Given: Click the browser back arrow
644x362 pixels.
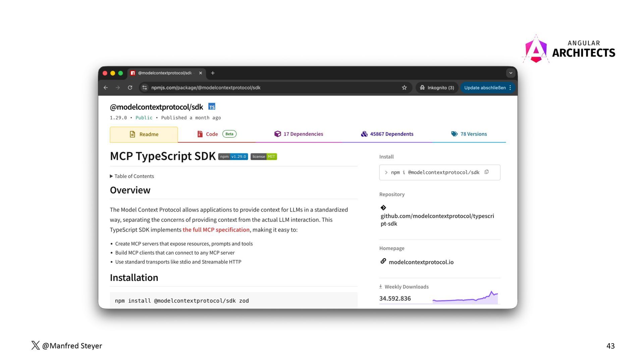Looking at the screenshot, I should click(106, 87).
